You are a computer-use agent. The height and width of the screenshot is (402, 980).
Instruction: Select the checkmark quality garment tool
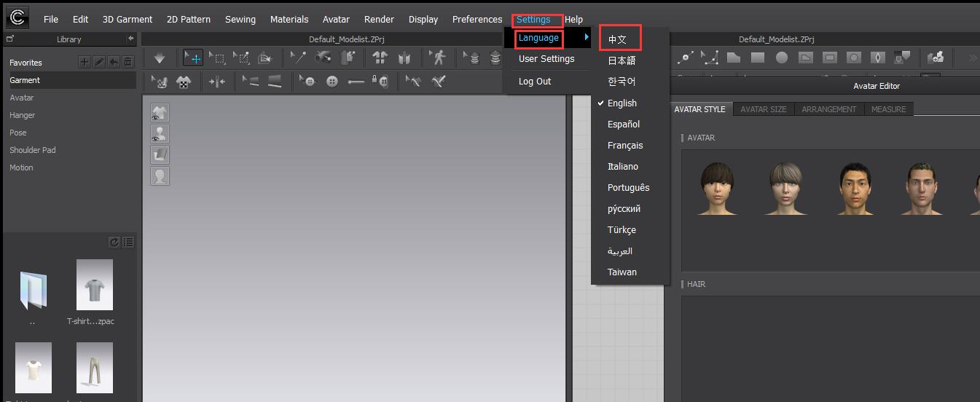click(437, 82)
